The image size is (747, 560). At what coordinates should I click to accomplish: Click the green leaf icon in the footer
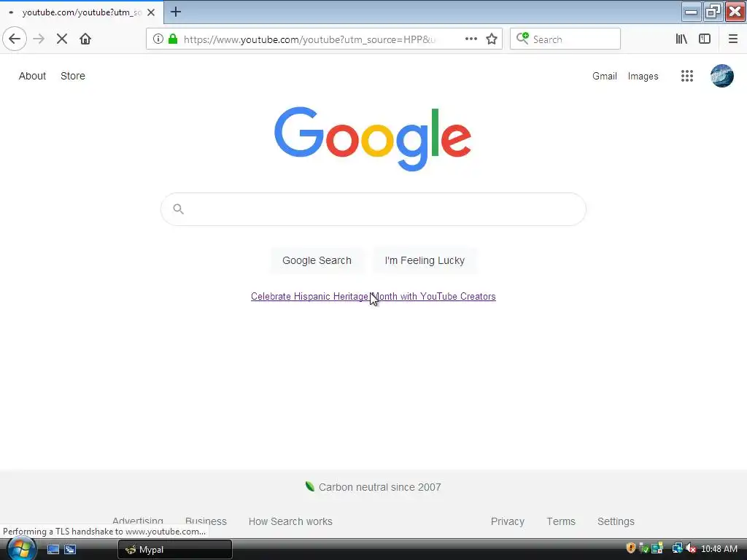pos(309,486)
